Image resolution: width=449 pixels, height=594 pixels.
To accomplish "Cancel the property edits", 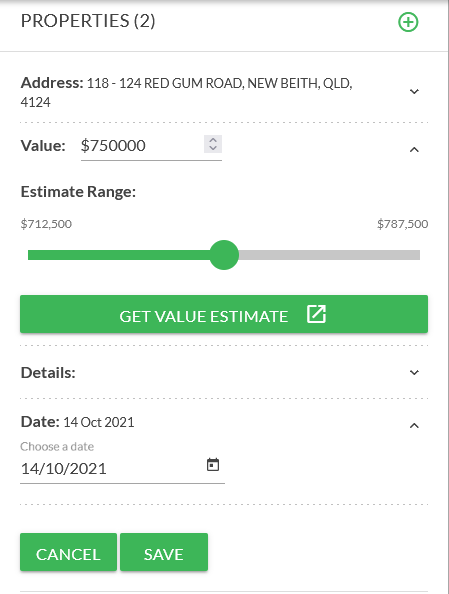I will tap(68, 552).
